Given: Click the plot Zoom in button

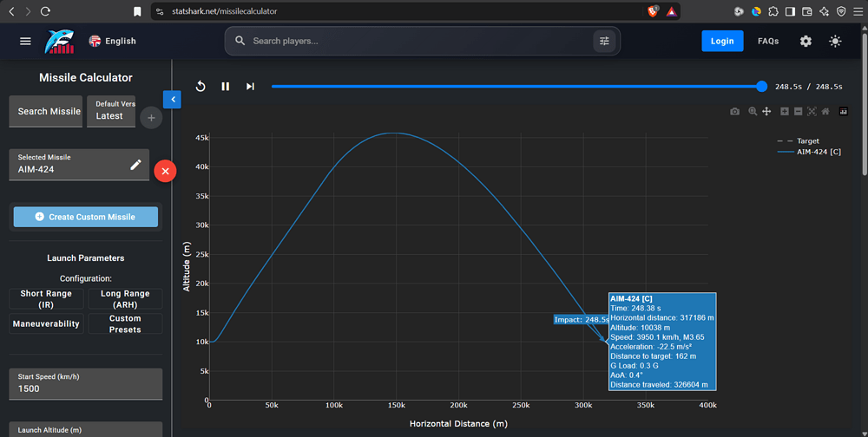Looking at the screenshot, I should 785,111.
